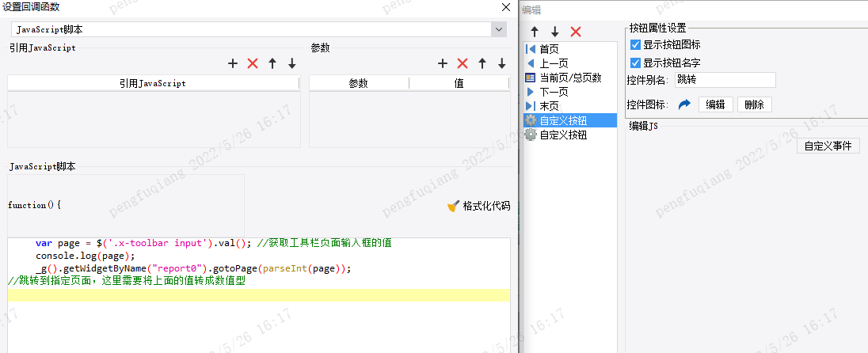Select 上一页 in toolbar list
868x353 pixels.
(x=570, y=63)
